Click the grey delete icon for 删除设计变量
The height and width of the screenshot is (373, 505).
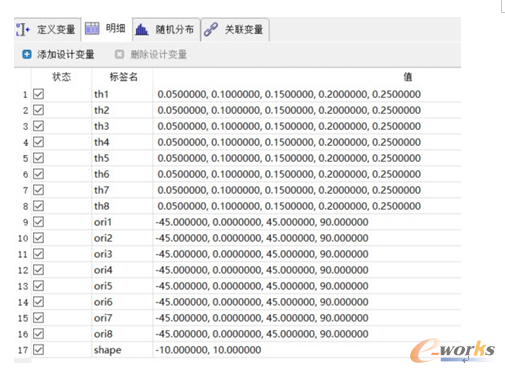[x=119, y=54]
